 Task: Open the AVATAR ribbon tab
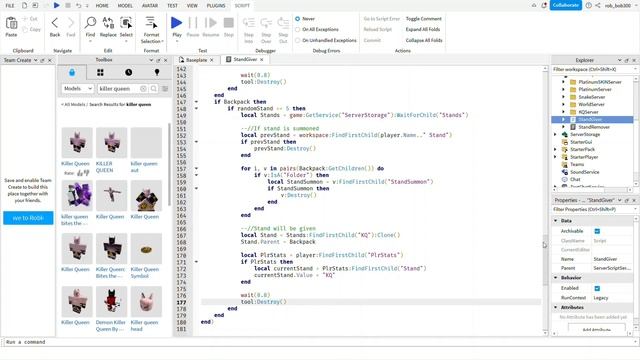pos(150,6)
